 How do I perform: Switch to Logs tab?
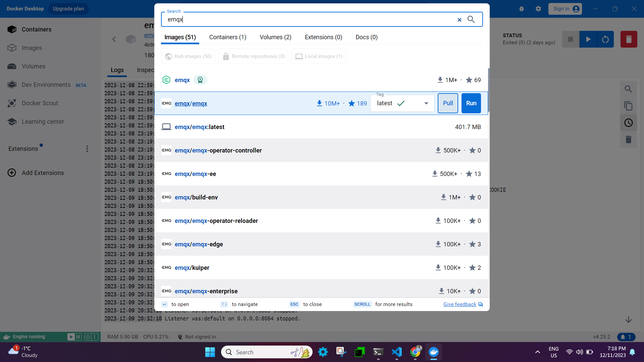pyautogui.click(x=117, y=70)
